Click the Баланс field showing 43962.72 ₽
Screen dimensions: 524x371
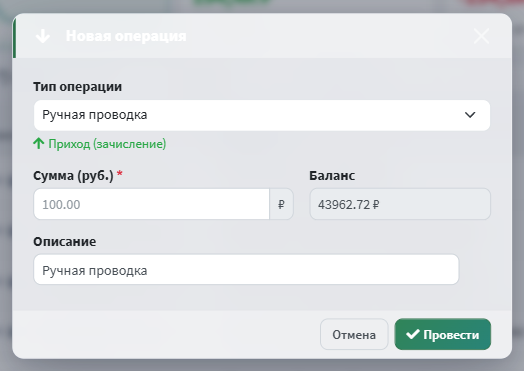[x=400, y=204]
